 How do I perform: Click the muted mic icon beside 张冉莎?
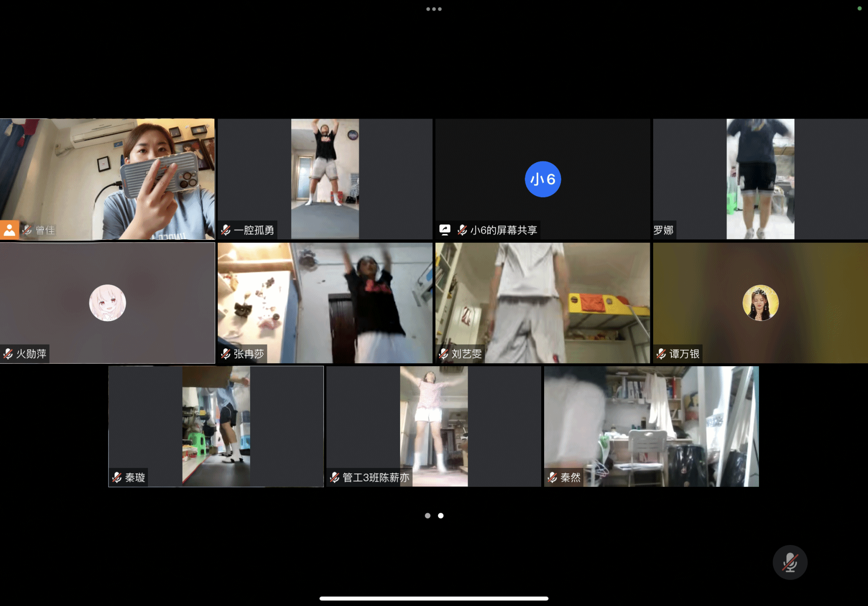tap(226, 354)
